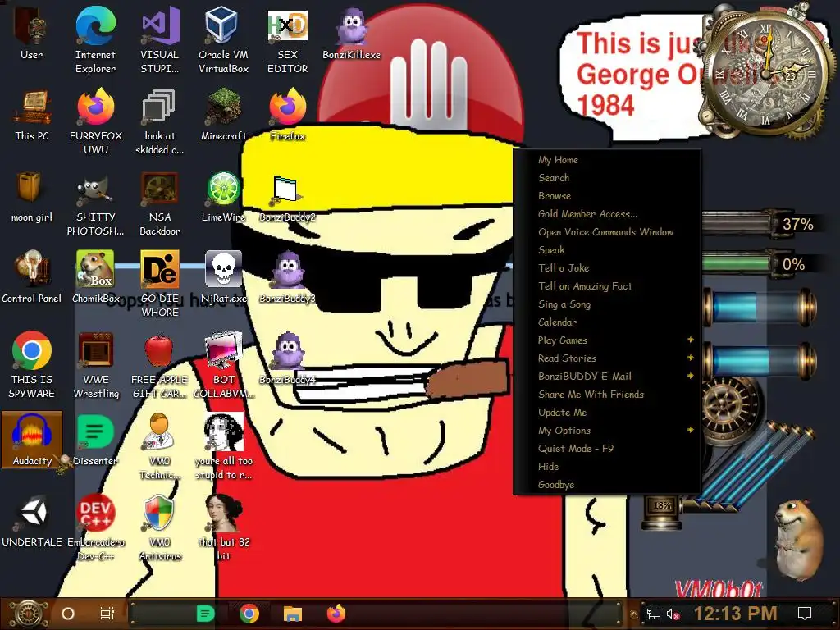Select the WWE Wrestling icon

95,365
